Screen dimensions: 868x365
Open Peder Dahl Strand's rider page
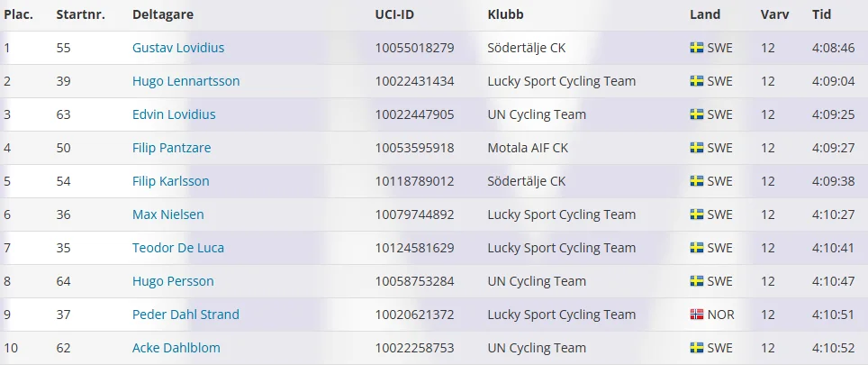coord(185,315)
